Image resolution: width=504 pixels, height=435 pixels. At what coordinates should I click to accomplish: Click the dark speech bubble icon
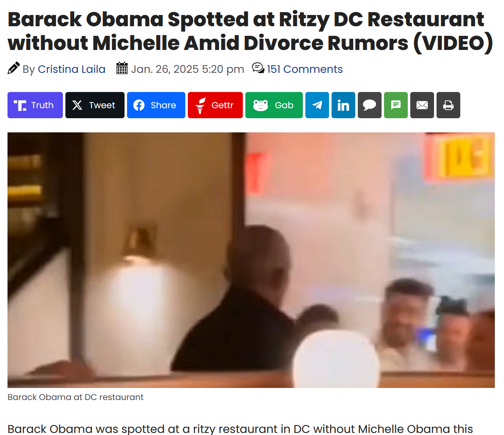[369, 105]
